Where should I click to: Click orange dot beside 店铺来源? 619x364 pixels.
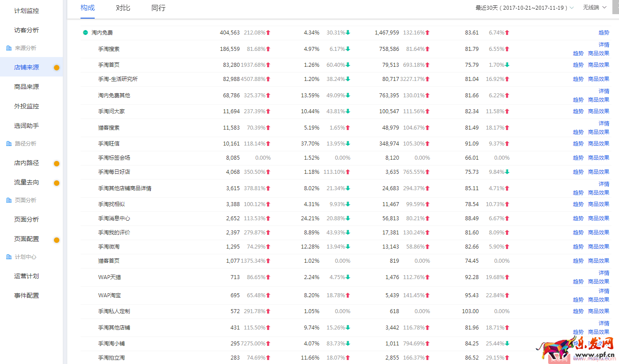(57, 68)
